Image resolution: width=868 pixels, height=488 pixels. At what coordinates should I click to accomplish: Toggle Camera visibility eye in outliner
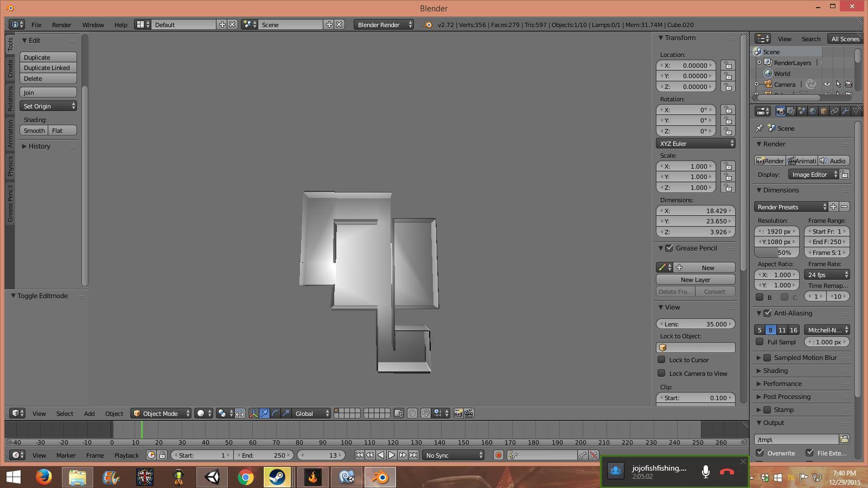pos(827,84)
